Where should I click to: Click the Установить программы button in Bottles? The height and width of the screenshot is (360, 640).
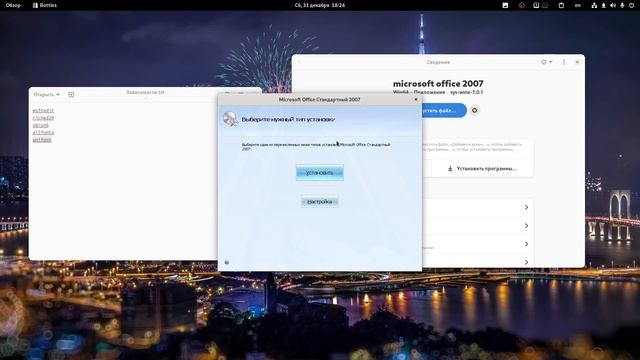tap(482, 169)
